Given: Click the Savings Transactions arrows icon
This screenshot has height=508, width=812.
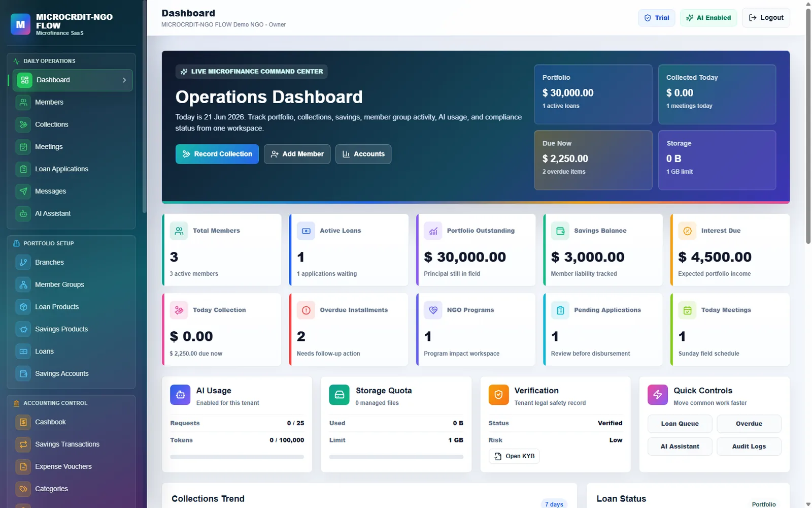Looking at the screenshot, I should pyautogui.click(x=23, y=444).
